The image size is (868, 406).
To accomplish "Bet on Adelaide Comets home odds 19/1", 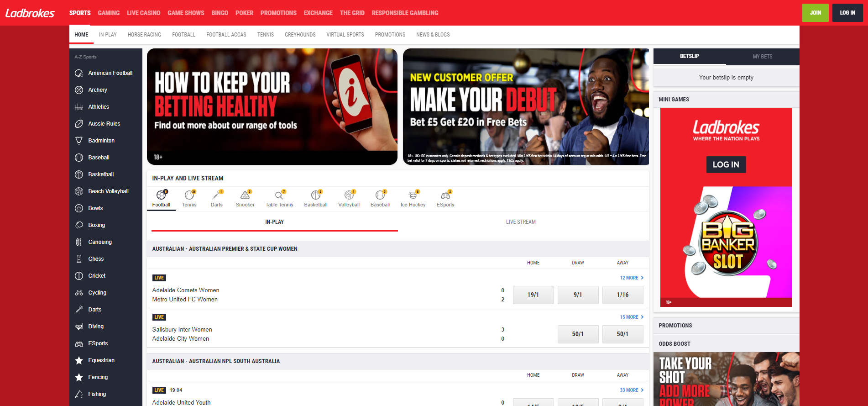I will click(x=533, y=295).
